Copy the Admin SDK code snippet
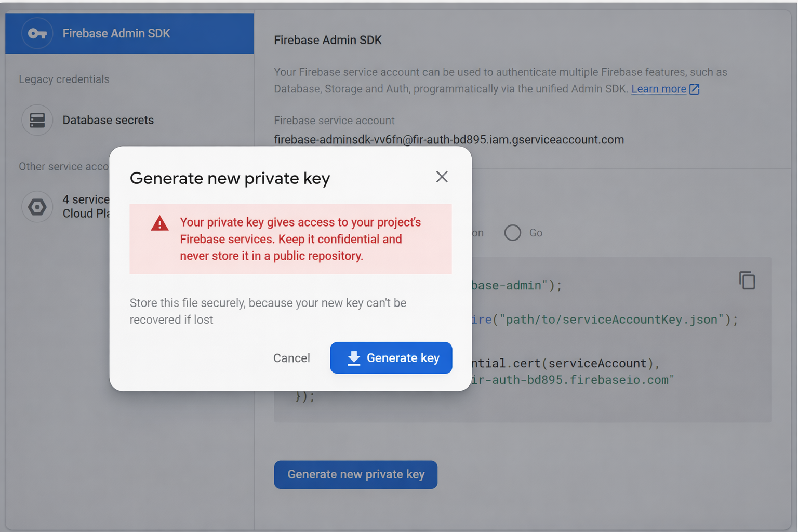The width and height of the screenshot is (798, 532). click(747, 281)
